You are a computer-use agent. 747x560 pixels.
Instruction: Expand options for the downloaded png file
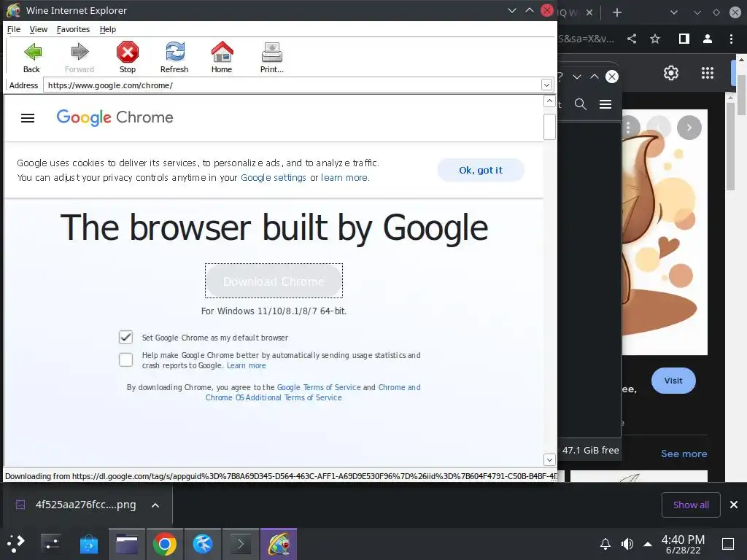155,505
